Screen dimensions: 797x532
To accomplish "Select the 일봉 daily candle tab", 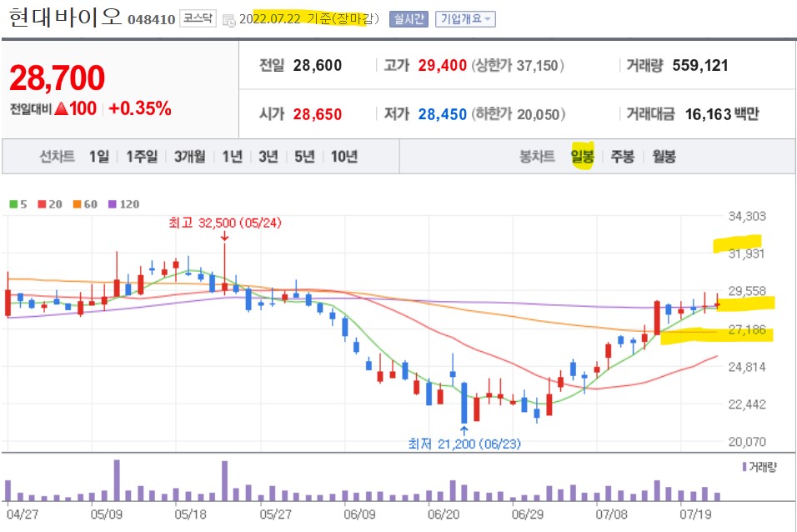I will (x=583, y=157).
